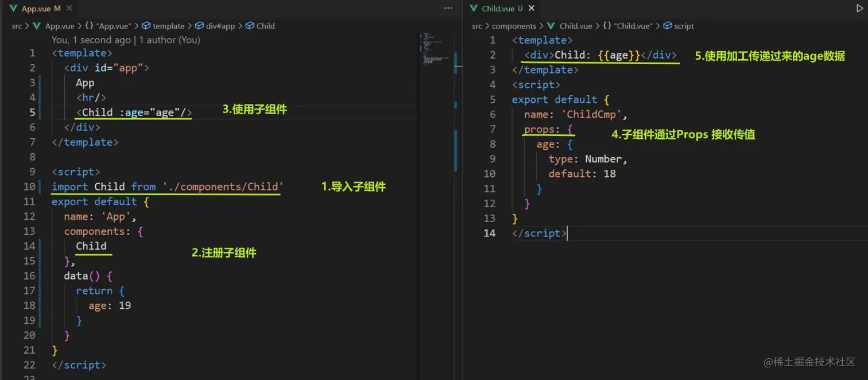Click 'return {' on line 17

pyautogui.click(x=100, y=291)
